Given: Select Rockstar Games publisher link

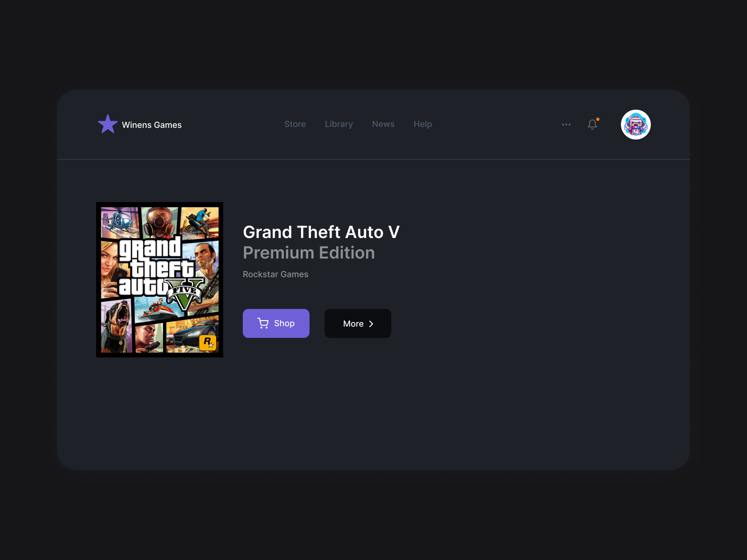Looking at the screenshot, I should pos(275,274).
